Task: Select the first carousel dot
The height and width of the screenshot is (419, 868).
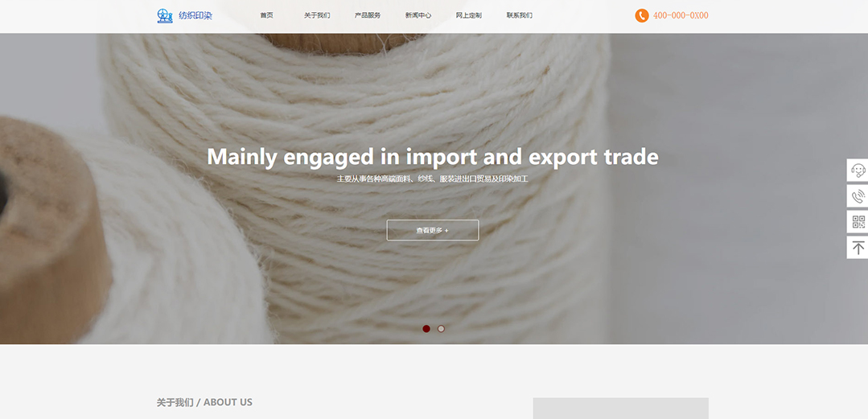Action: coord(426,329)
